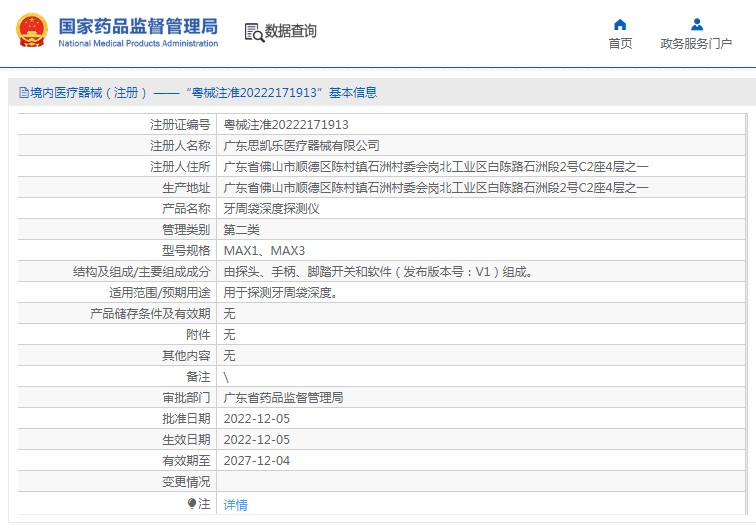The image size is (756, 528).
Task: Click the 附件 label
Action: [x=198, y=335]
